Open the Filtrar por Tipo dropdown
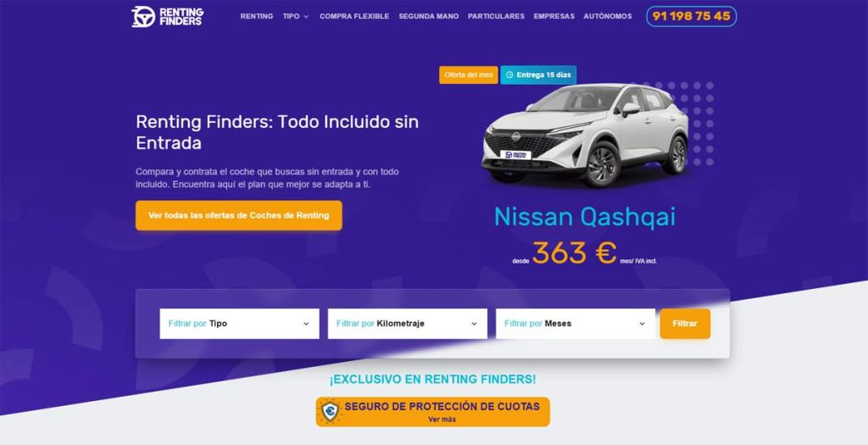868x445 pixels. (x=239, y=324)
